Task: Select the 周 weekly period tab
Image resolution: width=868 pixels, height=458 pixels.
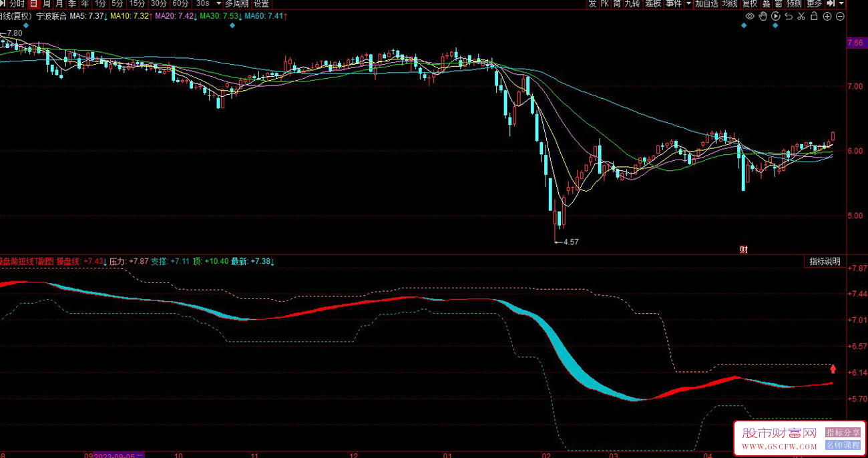Action: [47, 3]
